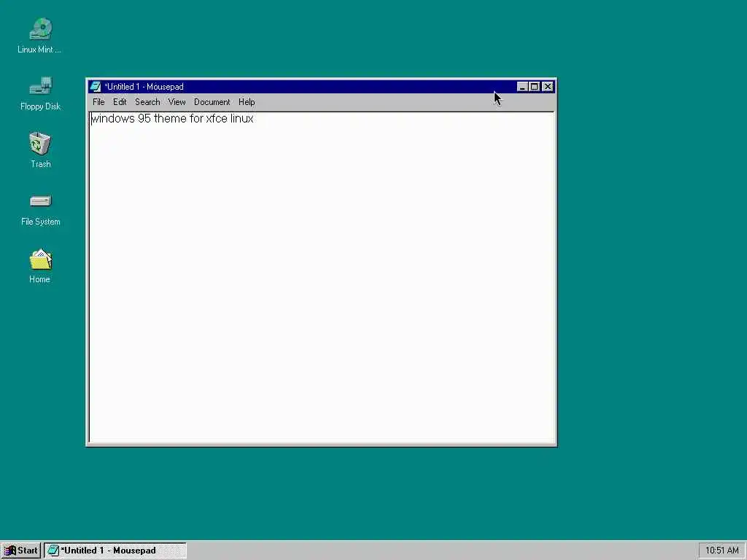Click the '*Untitled 1 - Mousepad' window title
The width and height of the screenshot is (747, 560).
click(x=144, y=87)
